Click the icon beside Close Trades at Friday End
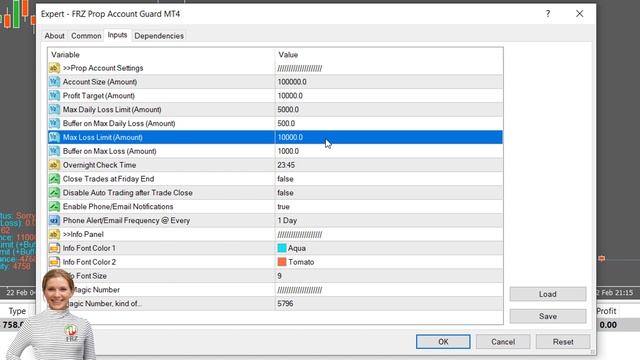The image size is (640, 360). pyautogui.click(x=54, y=179)
